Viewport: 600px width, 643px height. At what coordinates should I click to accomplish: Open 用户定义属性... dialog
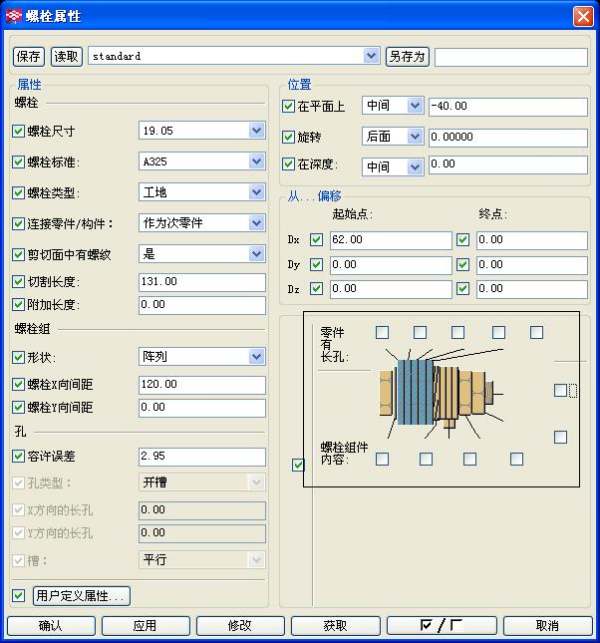coord(82,596)
